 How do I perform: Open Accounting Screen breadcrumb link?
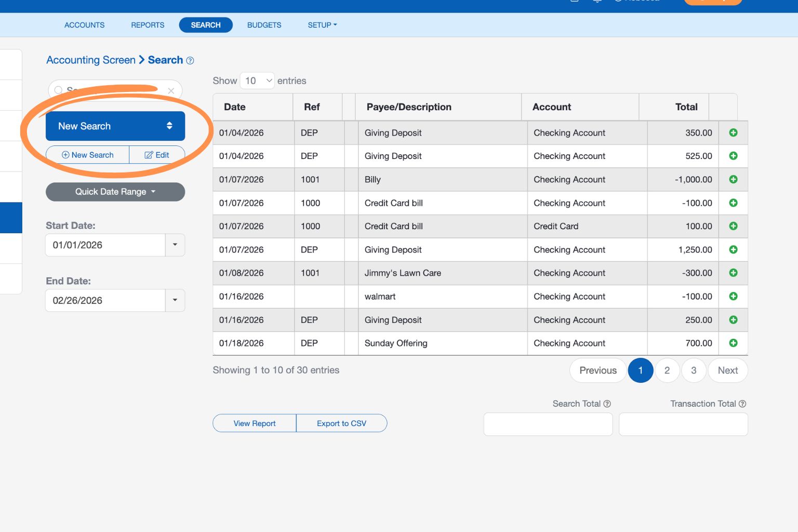[91, 60]
